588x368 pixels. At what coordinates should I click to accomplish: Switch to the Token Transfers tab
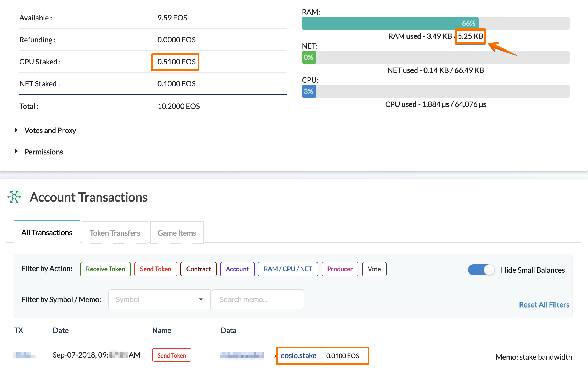[115, 233]
